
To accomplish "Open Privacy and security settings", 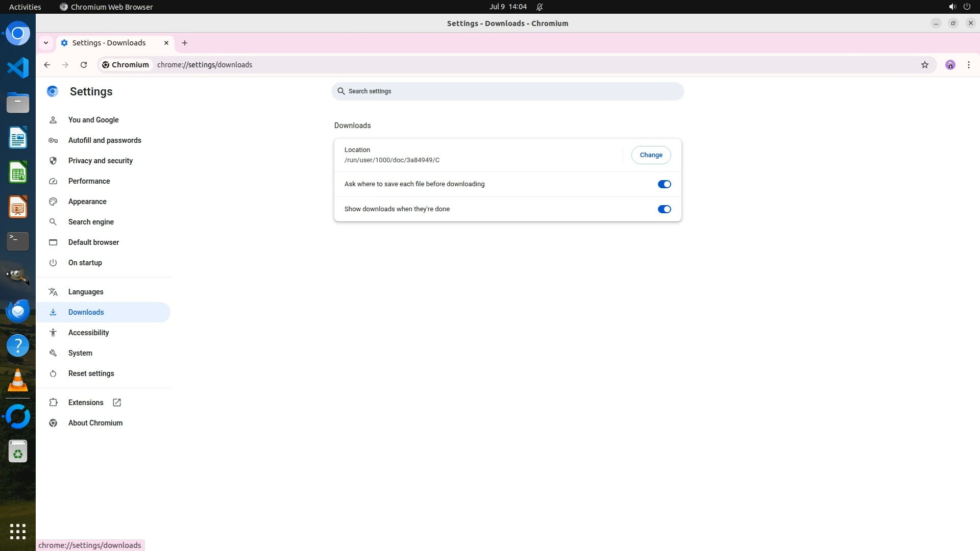I will [x=100, y=161].
